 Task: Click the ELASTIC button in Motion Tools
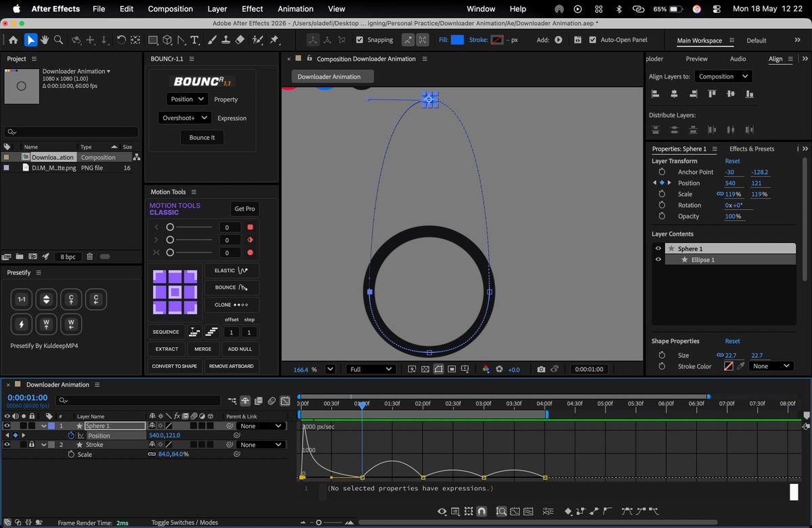(232, 270)
